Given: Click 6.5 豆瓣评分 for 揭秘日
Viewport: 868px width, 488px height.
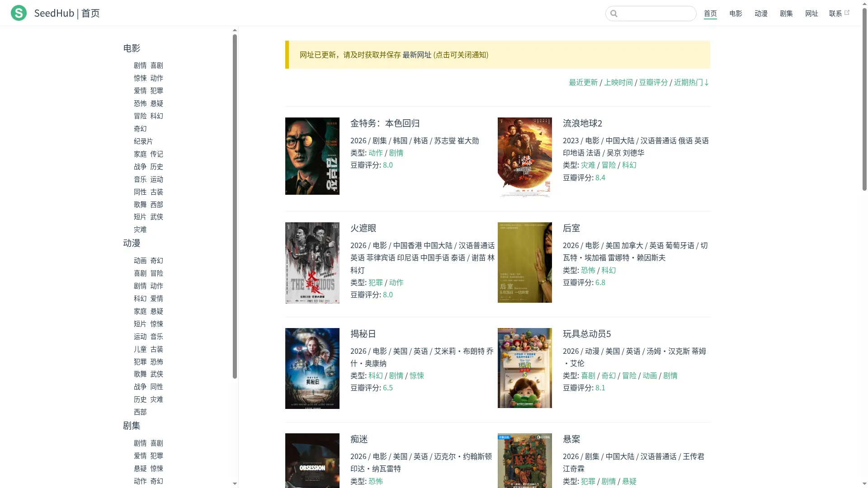Looking at the screenshot, I should click(x=387, y=388).
